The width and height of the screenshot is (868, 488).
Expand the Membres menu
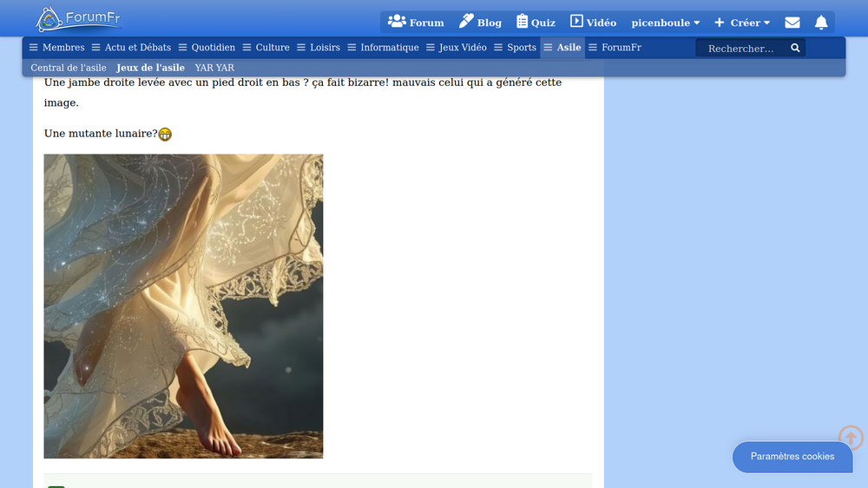57,48
